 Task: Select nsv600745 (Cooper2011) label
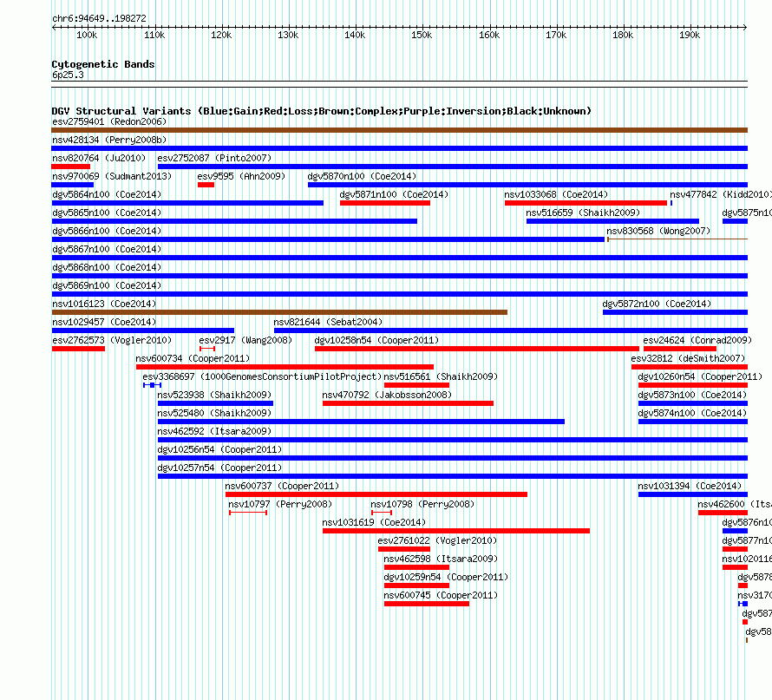[x=441, y=595]
